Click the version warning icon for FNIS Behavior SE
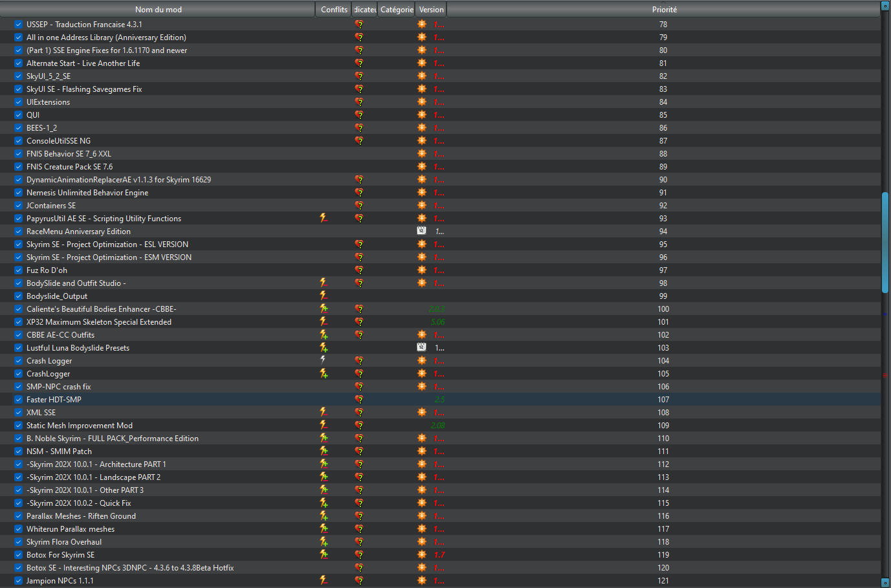 click(x=422, y=153)
